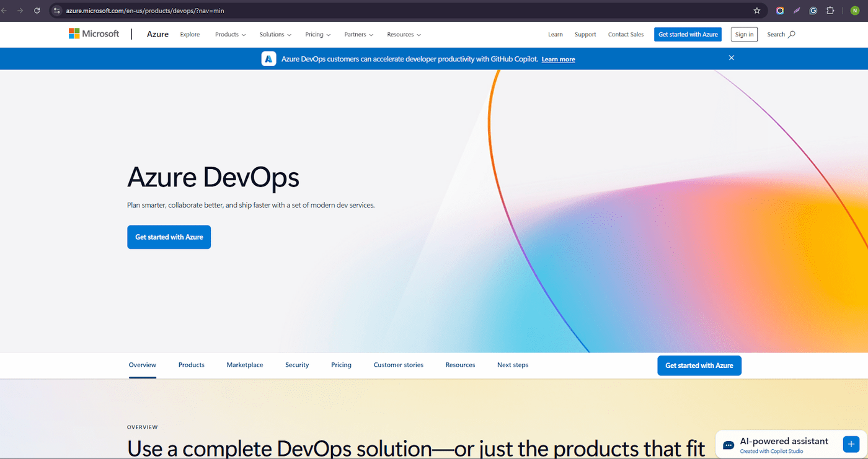Expand the Partners dropdown menu
The image size is (868, 459).
[359, 35]
